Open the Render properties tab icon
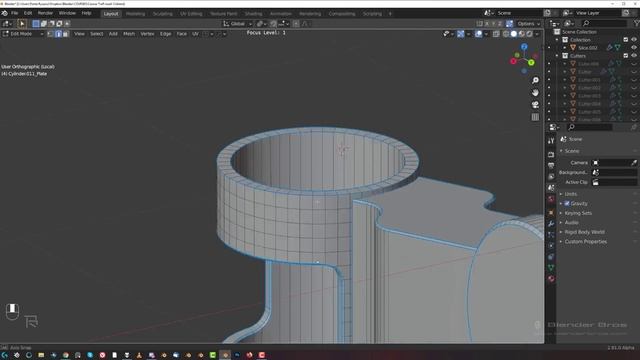The width and height of the screenshot is (640, 360). 551,154
